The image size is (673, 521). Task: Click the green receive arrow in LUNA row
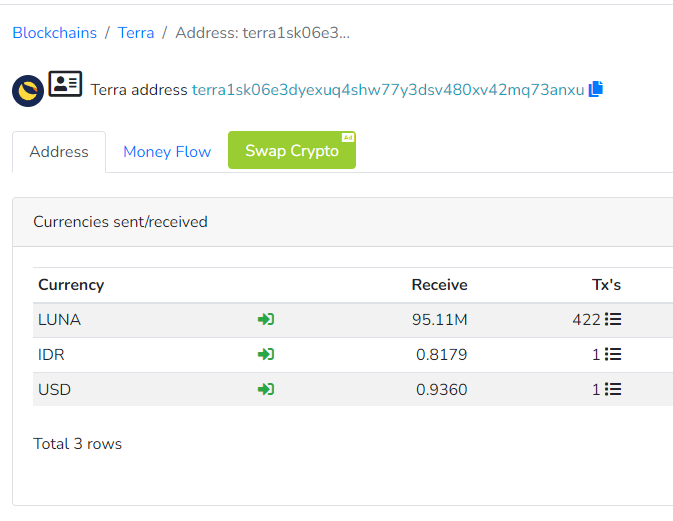266,319
